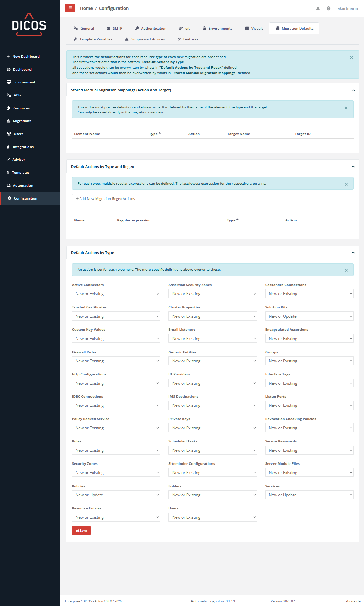Screen dimensions: 364x606
Task: Open Server Module Files dropdown
Action: 309,473
